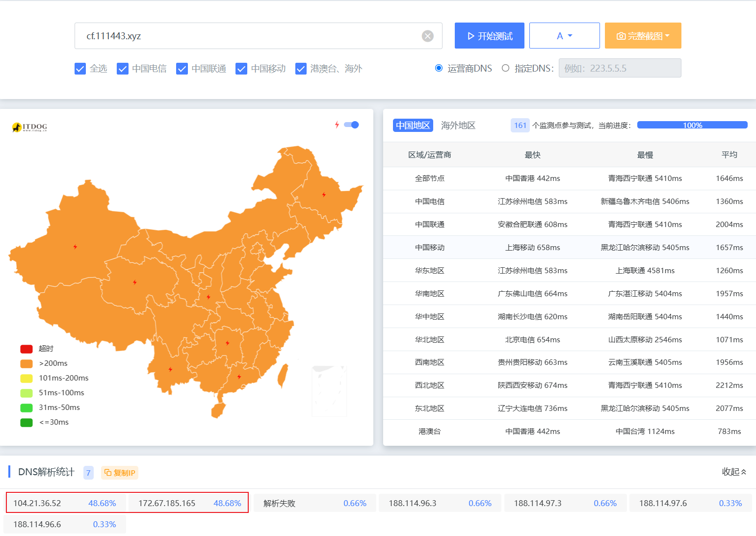This screenshot has width=756, height=536.
Task: Click the lightning marker in Qinghai province
Action: tap(135, 282)
